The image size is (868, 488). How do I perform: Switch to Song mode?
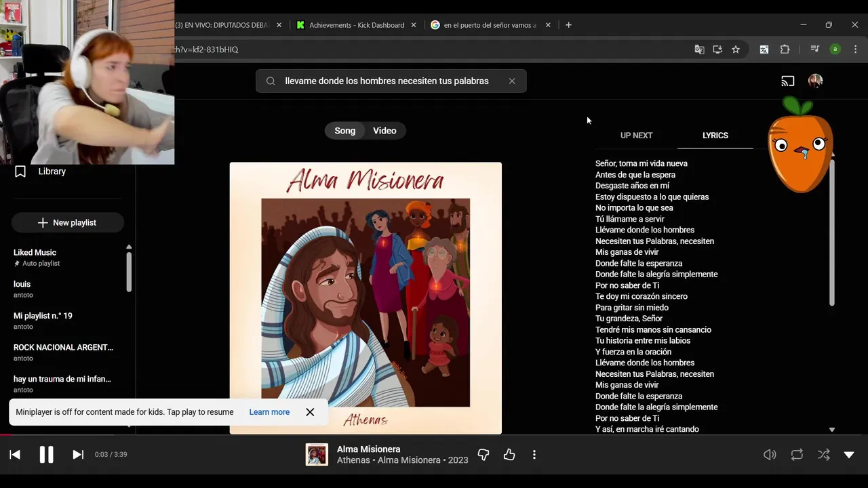pos(344,131)
